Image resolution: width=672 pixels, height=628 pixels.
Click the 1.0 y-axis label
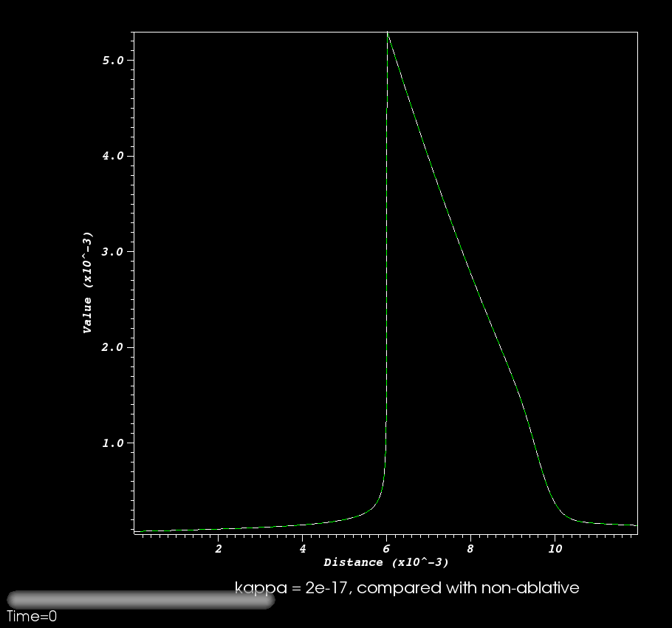coord(113,443)
